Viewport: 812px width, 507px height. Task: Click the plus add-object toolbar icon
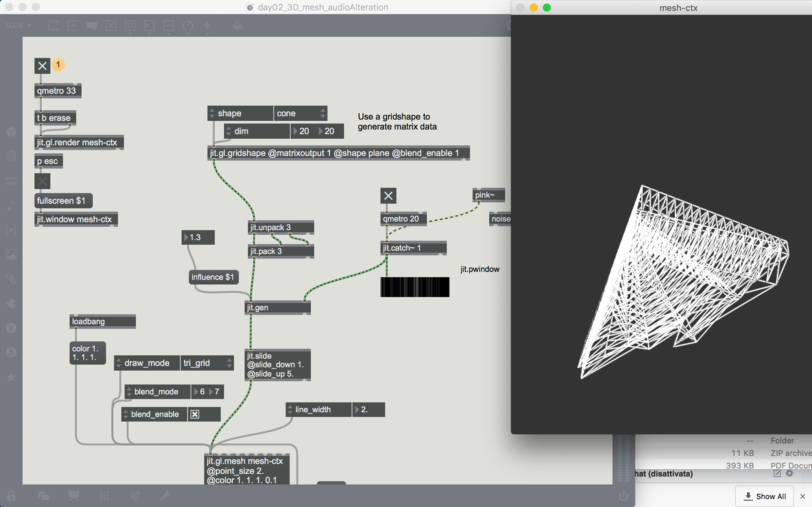[207, 26]
